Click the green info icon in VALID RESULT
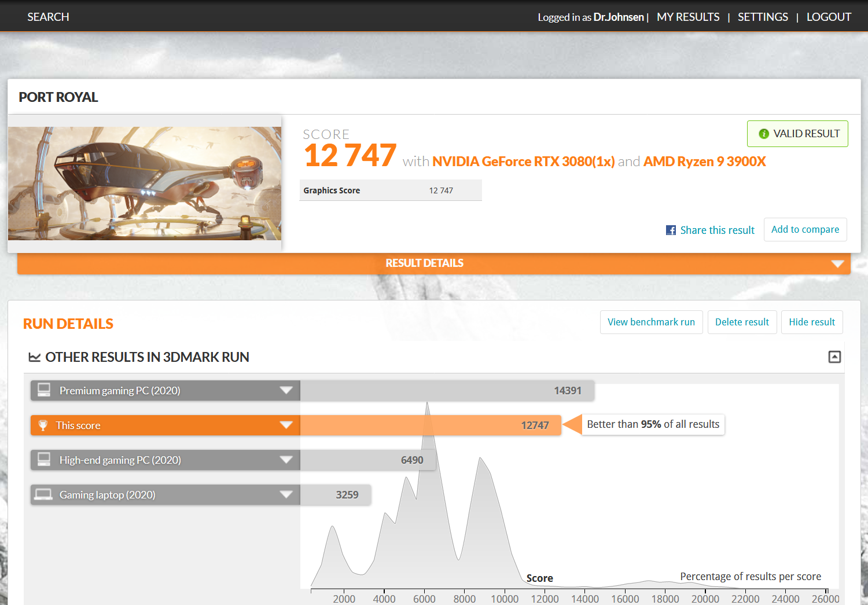This screenshot has height=605, width=868. tap(764, 134)
